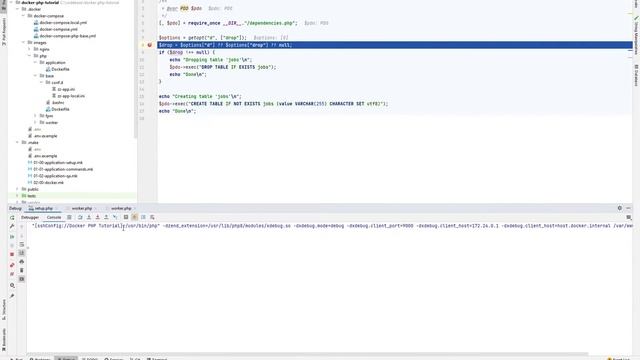The image size is (640, 360).
Task: Expand the fpm folder
Action: pos(35,116)
